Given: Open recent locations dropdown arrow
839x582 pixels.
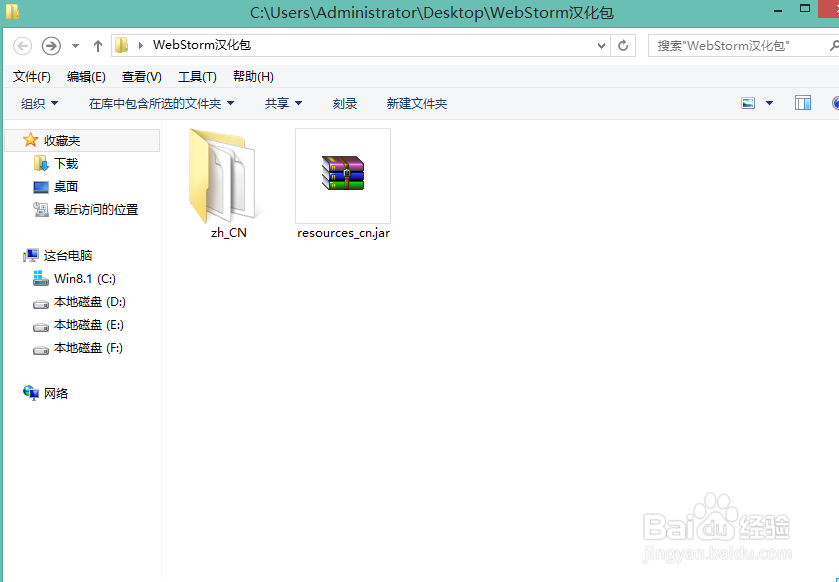Looking at the screenshot, I should 75,46.
